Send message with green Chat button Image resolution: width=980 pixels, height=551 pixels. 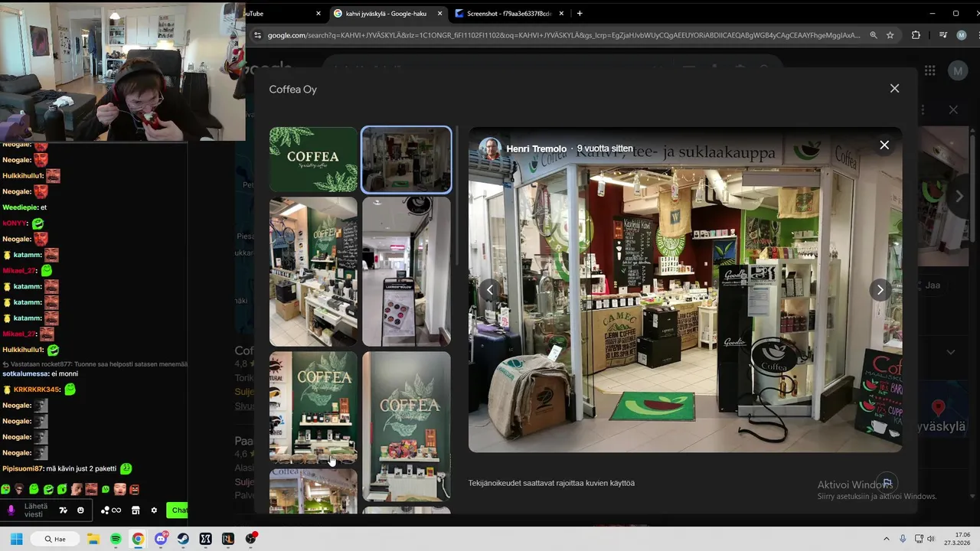(177, 510)
